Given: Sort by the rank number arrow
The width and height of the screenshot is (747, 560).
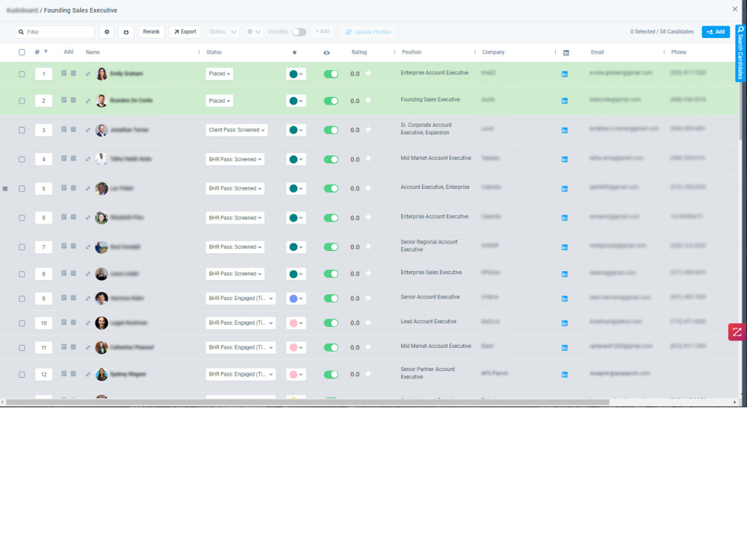Looking at the screenshot, I should 46,52.
